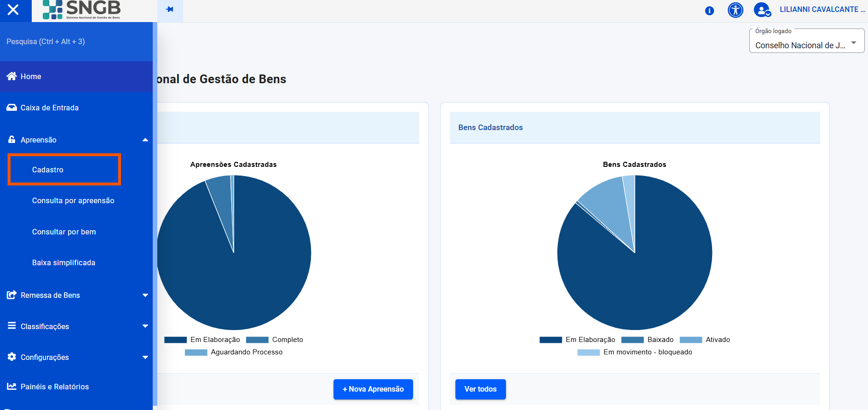868x410 pixels.
Task: Select Baixa simplificada in the sidebar
Action: tap(63, 263)
